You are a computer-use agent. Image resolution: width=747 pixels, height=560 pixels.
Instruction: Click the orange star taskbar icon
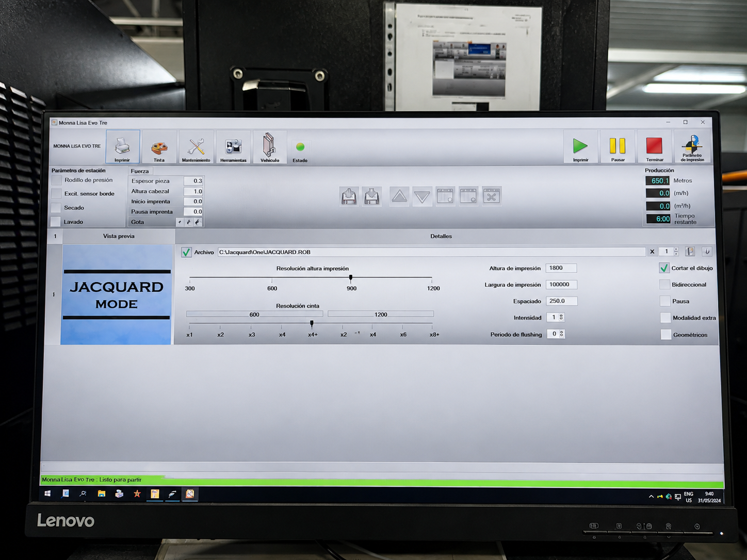tap(137, 494)
